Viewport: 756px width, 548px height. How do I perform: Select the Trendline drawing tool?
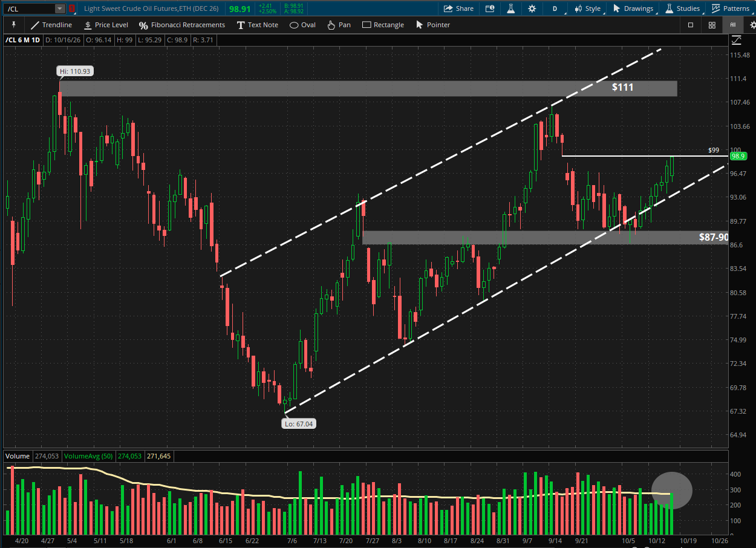click(x=51, y=25)
